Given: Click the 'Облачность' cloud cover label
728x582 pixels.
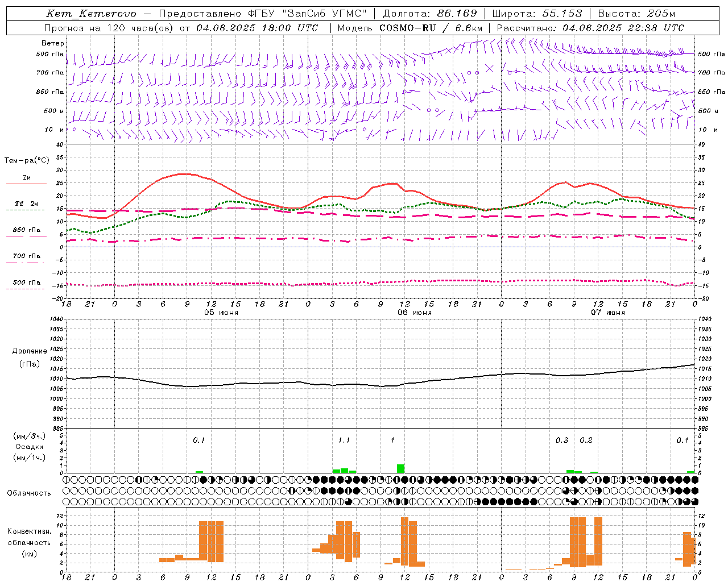Looking at the screenshot, I should pos(29,493).
